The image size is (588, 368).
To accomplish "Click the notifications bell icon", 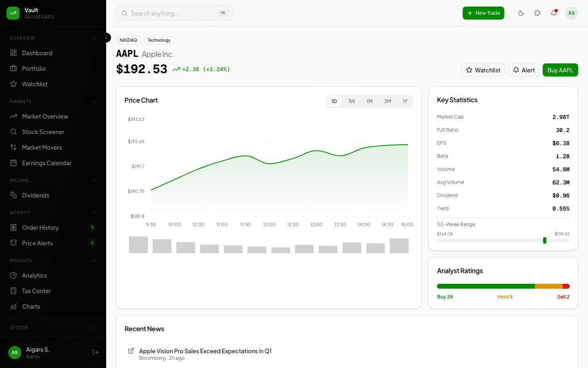I will click(x=554, y=13).
